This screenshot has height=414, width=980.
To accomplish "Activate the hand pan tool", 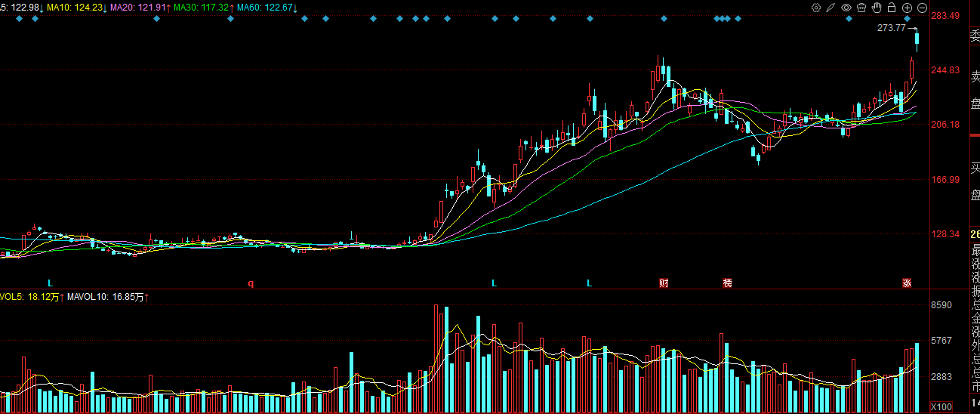I will pos(877,8).
